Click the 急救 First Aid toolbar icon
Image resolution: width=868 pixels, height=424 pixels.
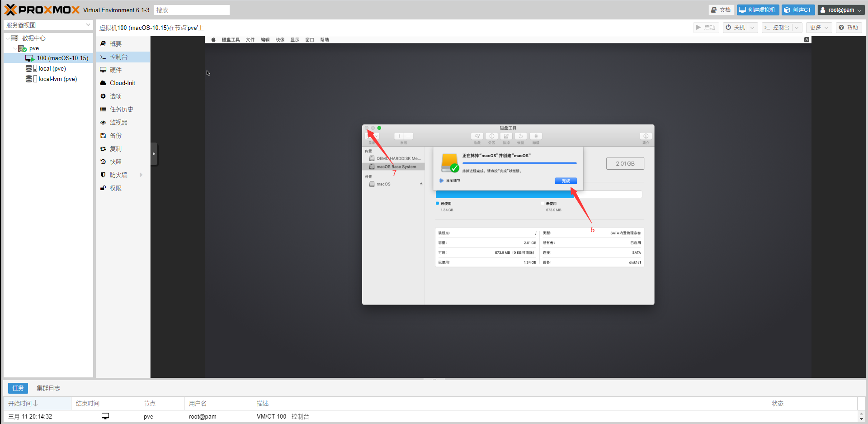pyautogui.click(x=477, y=136)
